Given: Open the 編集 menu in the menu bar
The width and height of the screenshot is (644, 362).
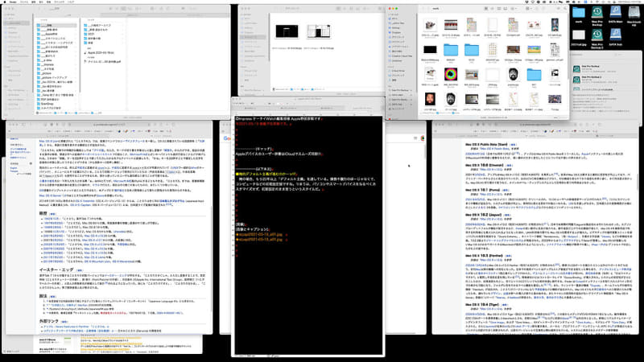Looking at the screenshot, I should [34, 2].
